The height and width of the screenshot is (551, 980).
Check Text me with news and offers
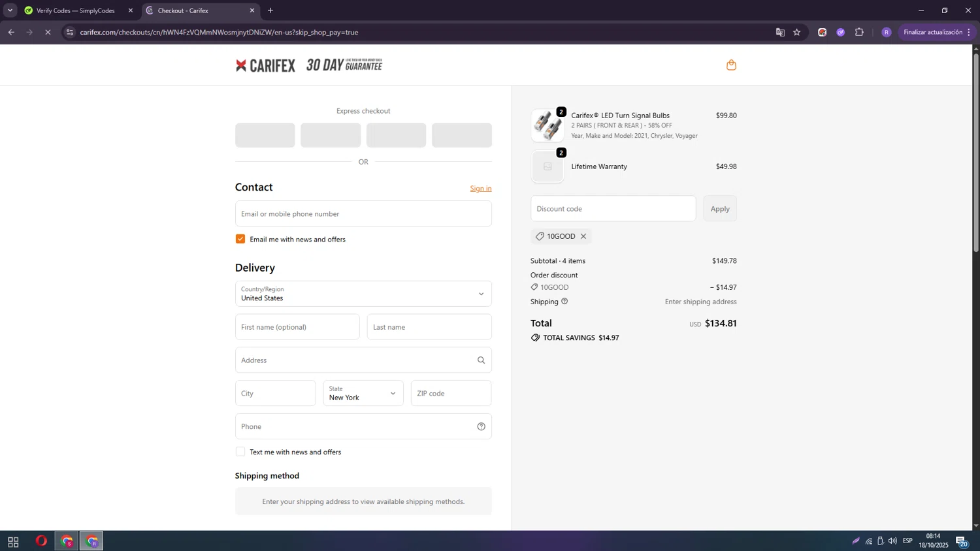point(240,452)
